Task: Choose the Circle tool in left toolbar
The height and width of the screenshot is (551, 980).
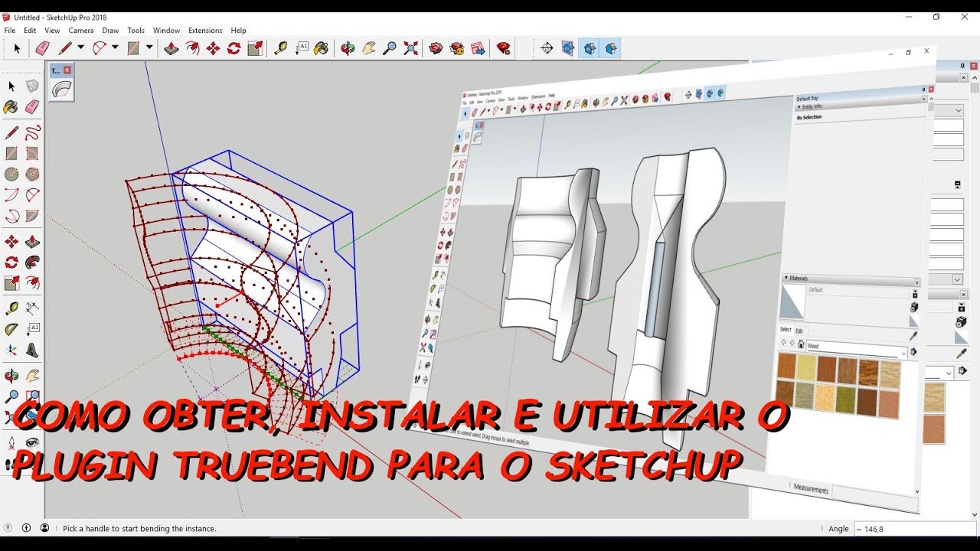Action: tap(11, 174)
